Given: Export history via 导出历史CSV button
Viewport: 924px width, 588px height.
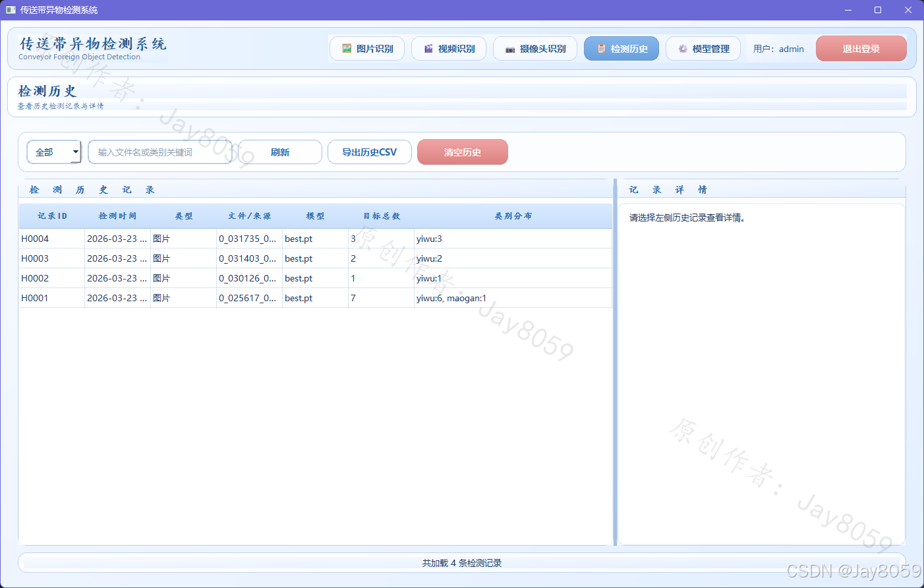Looking at the screenshot, I should pos(370,152).
